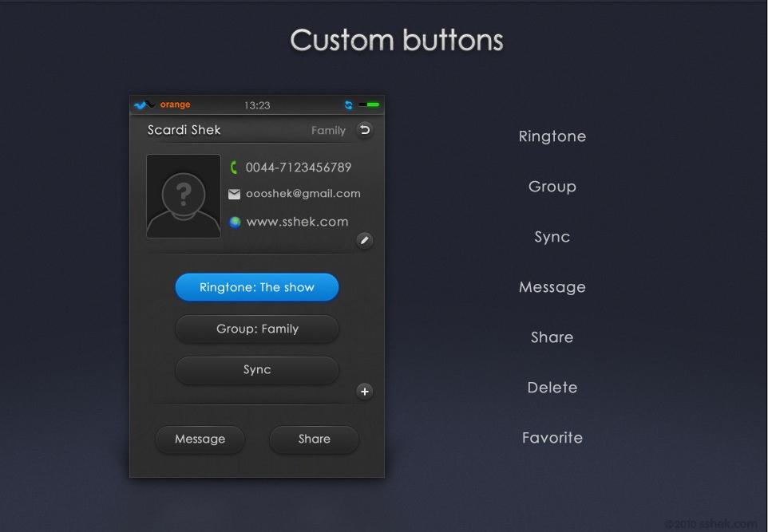Click the Message button in phone
This screenshot has width=768, height=532.
click(200, 439)
